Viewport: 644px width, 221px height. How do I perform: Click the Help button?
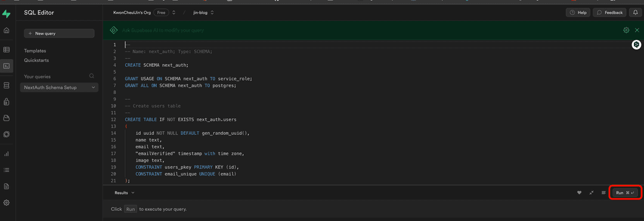point(578,13)
